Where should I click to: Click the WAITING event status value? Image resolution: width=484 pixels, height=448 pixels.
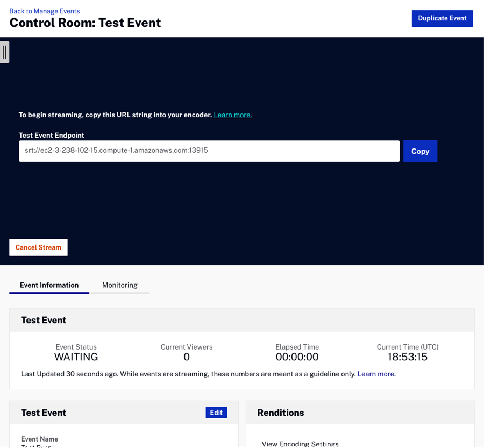coord(76,357)
